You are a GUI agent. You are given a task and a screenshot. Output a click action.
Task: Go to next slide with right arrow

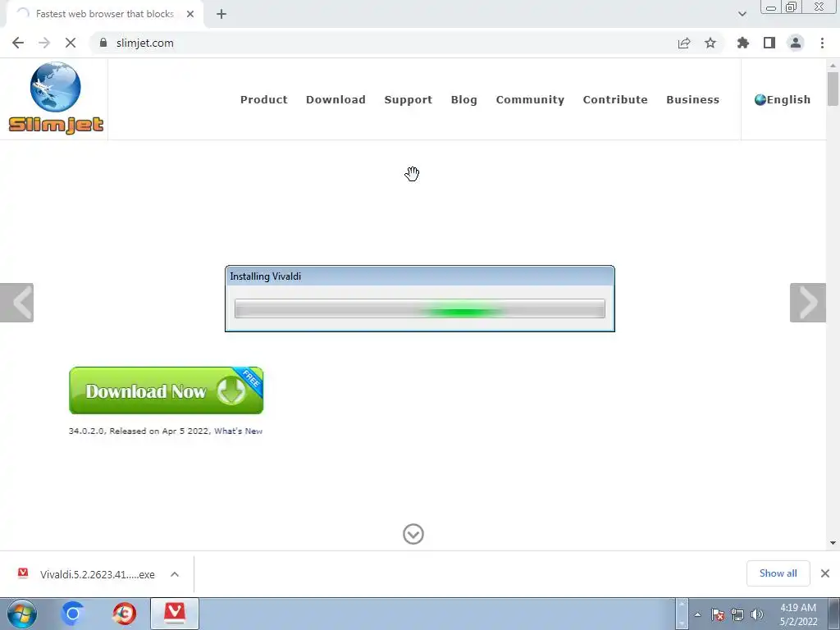click(808, 303)
